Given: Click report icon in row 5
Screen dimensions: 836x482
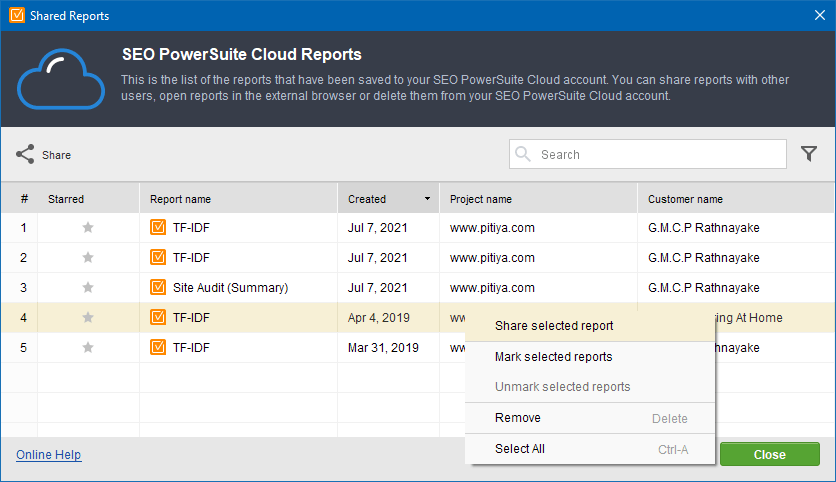Looking at the screenshot, I should [x=158, y=347].
